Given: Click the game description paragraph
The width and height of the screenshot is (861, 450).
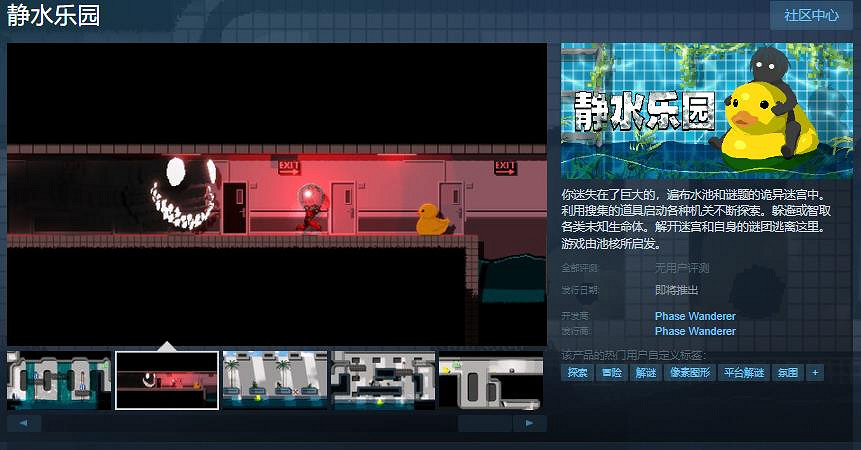Looking at the screenshot, I should 696,219.
